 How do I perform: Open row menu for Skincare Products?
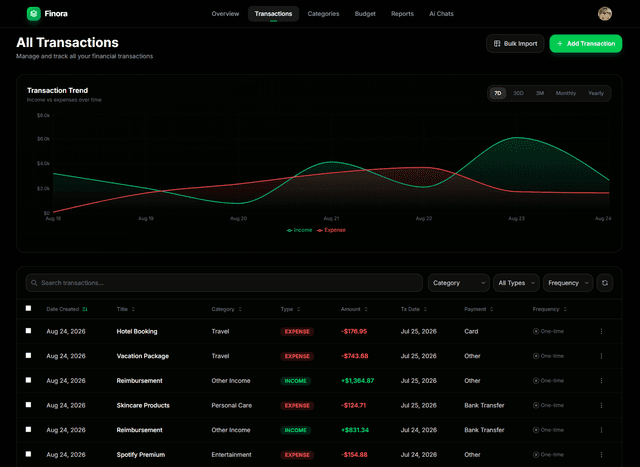point(601,405)
